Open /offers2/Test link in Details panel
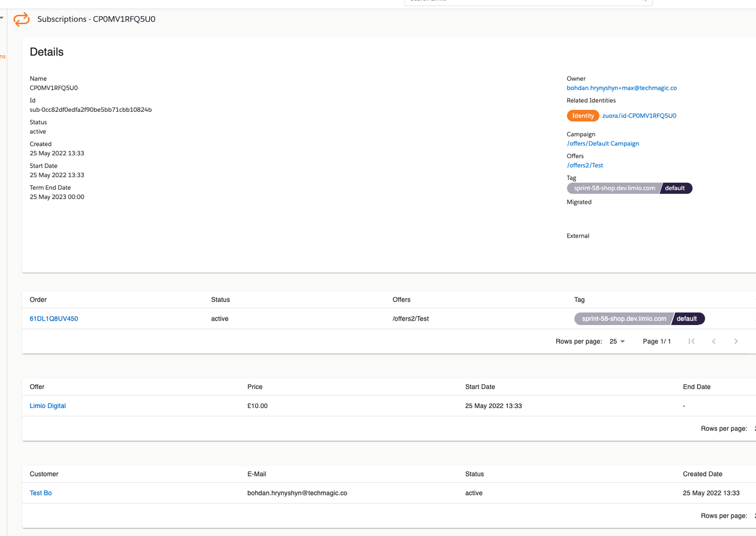 [x=585, y=165]
